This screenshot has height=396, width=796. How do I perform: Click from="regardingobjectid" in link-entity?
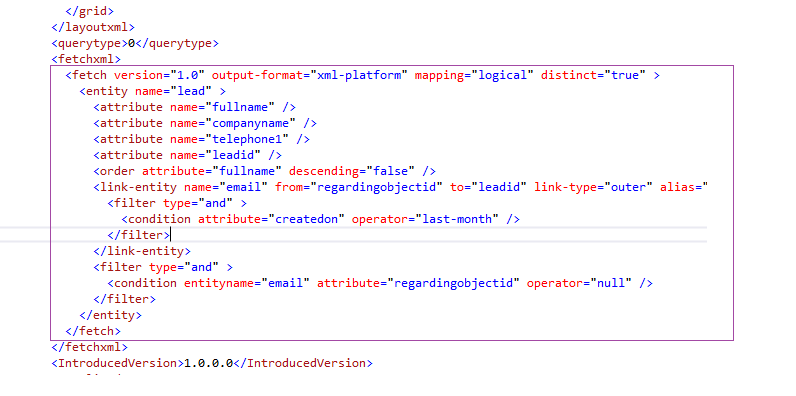(359, 187)
